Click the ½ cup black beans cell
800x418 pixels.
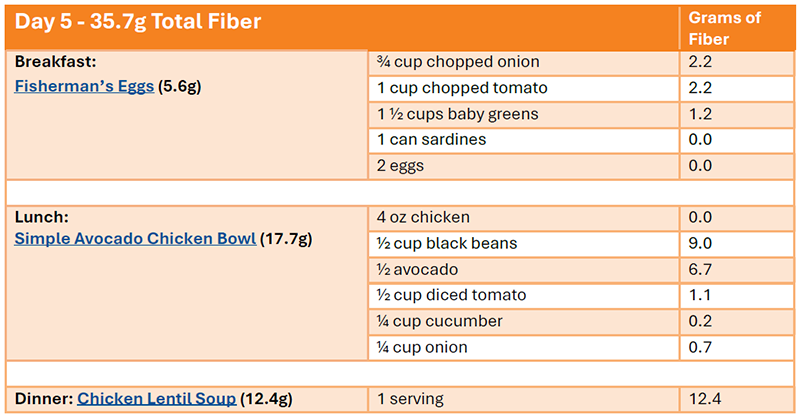(444, 243)
